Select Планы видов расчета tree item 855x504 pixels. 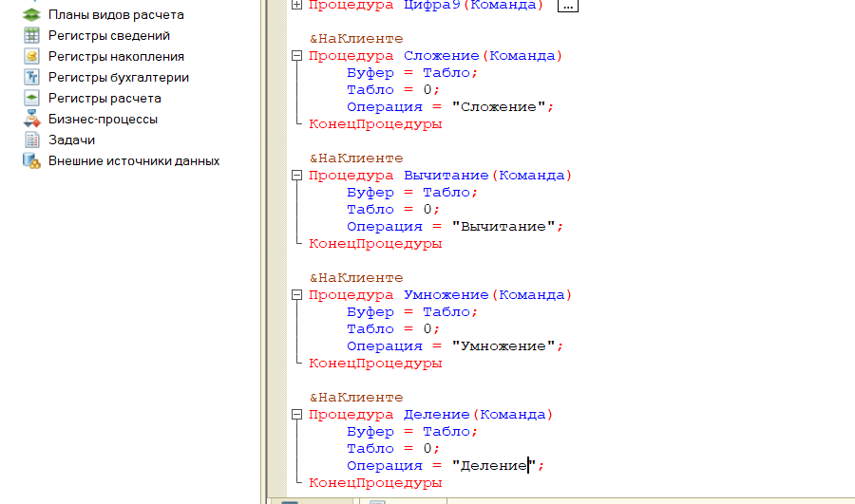(x=116, y=14)
